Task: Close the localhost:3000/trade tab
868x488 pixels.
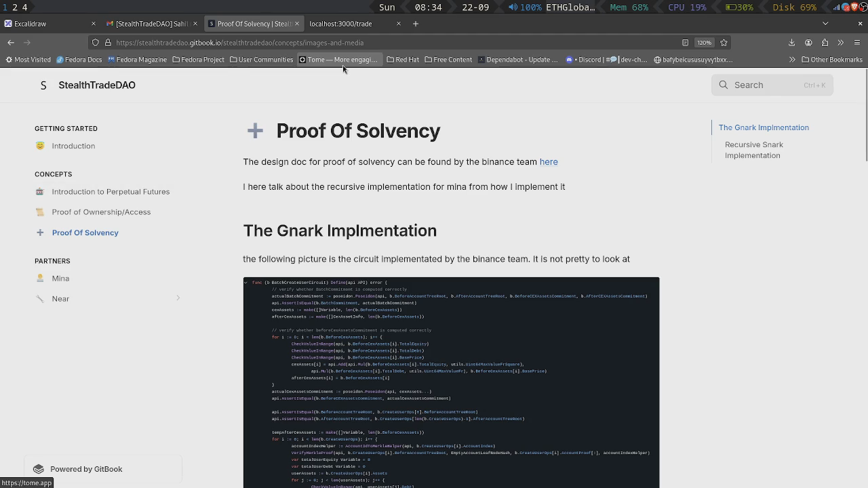Action: click(x=399, y=24)
